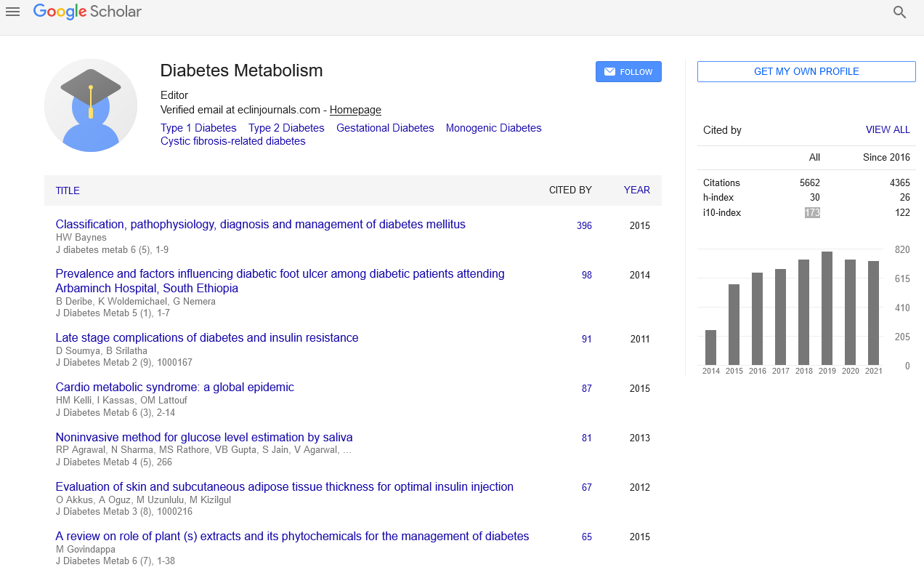This screenshot has width=924, height=578.
Task: Open Cardio metabolic syndrome article
Action: [174, 388]
